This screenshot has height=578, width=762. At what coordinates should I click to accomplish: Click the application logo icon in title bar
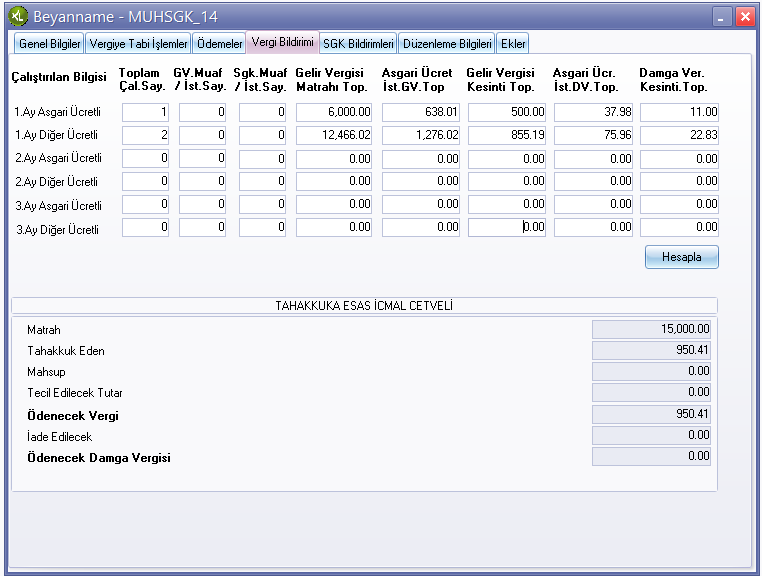[18, 17]
